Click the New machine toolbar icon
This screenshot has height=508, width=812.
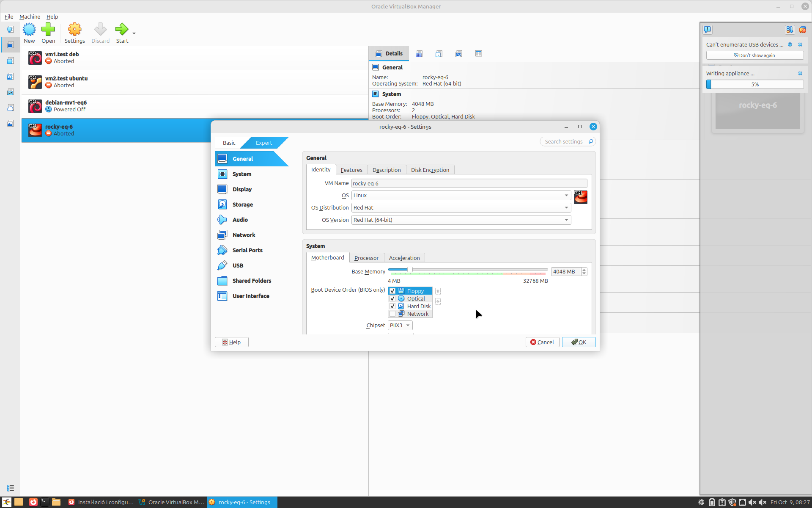coord(29,33)
